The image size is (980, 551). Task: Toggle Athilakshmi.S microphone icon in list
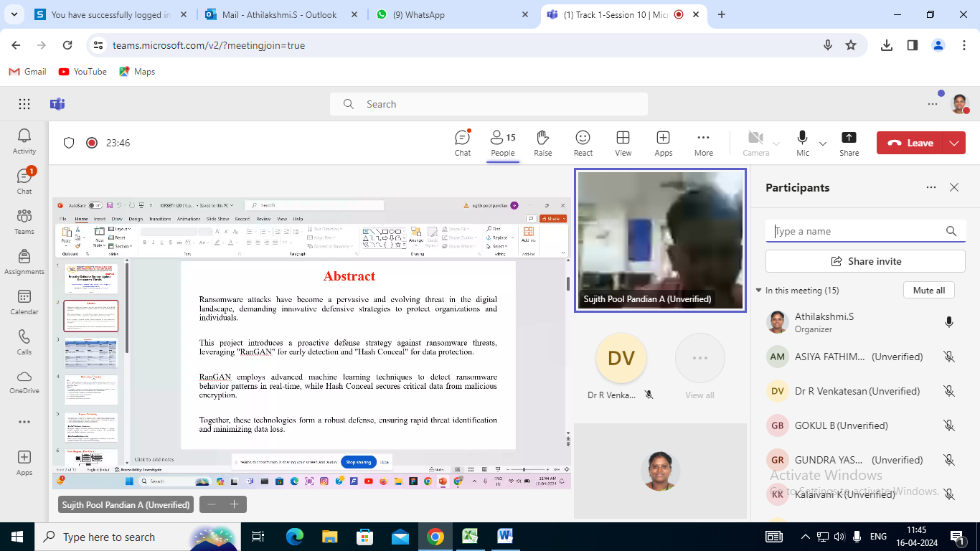pyautogui.click(x=949, y=322)
